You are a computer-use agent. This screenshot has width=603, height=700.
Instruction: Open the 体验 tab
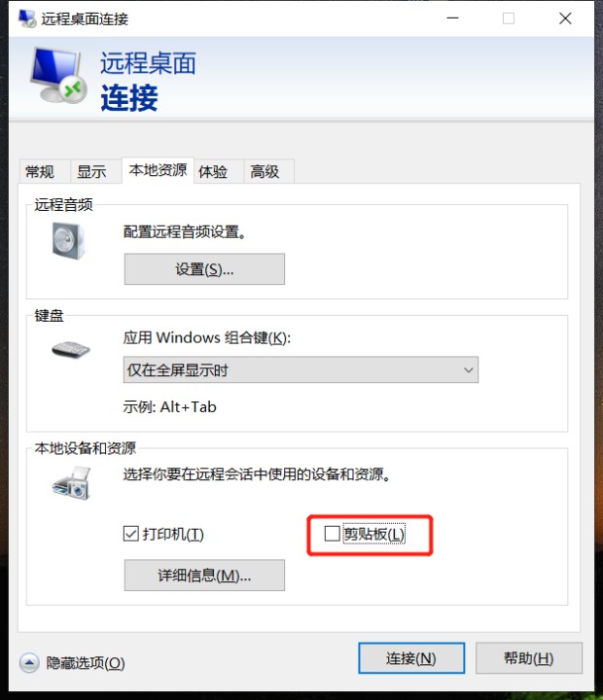point(213,171)
